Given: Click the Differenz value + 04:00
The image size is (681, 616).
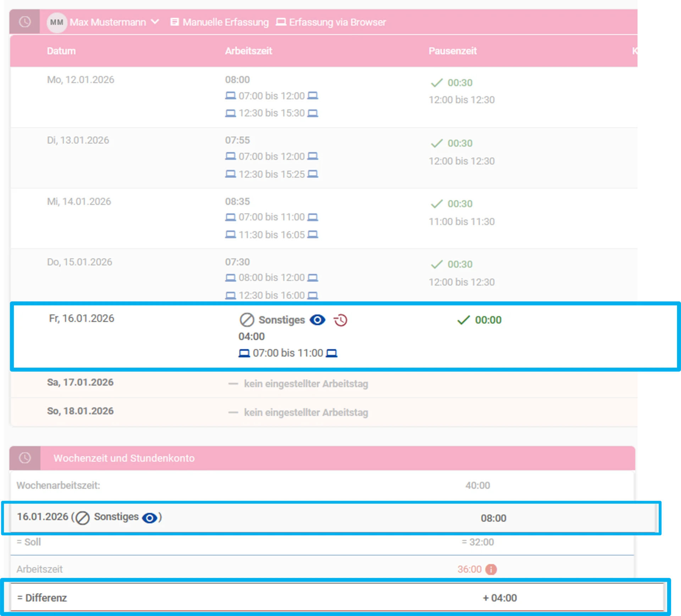Looking at the screenshot, I should click(500, 598).
